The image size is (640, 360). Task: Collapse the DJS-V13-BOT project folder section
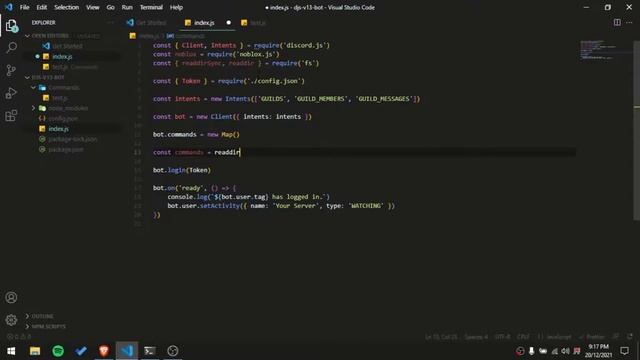pyautogui.click(x=27, y=77)
